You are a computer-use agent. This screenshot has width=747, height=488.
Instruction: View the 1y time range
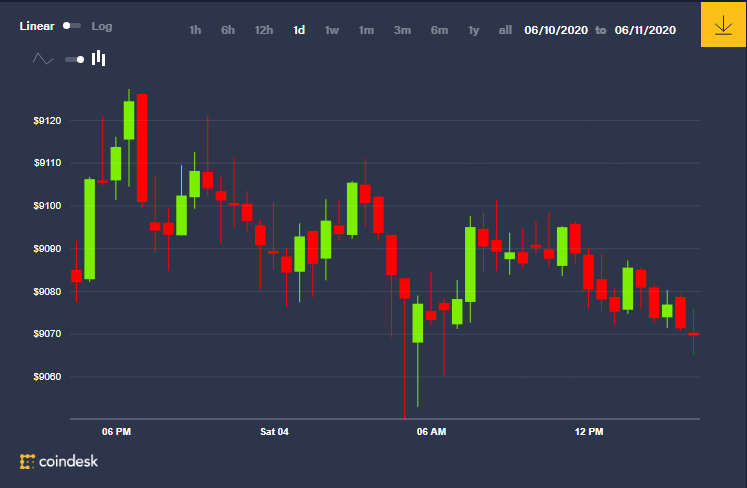(x=473, y=30)
